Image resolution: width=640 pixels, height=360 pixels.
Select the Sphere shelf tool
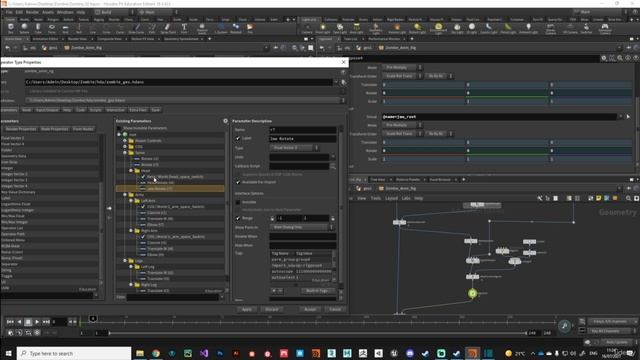pyautogui.click(x=24, y=28)
